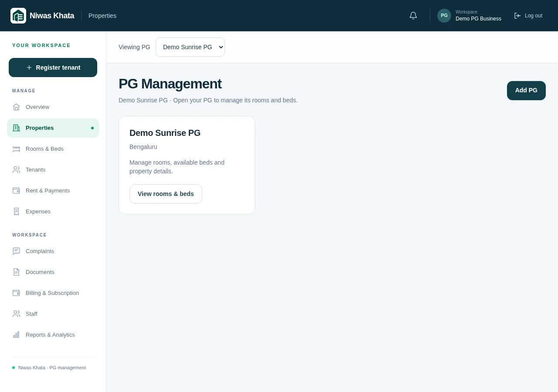Click the Rent & Payments wallet icon
The width and height of the screenshot is (558, 392).
[x=16, y=190]
